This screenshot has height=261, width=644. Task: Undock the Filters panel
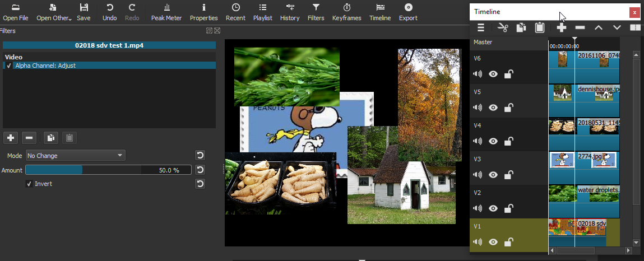tap(210, 30)
